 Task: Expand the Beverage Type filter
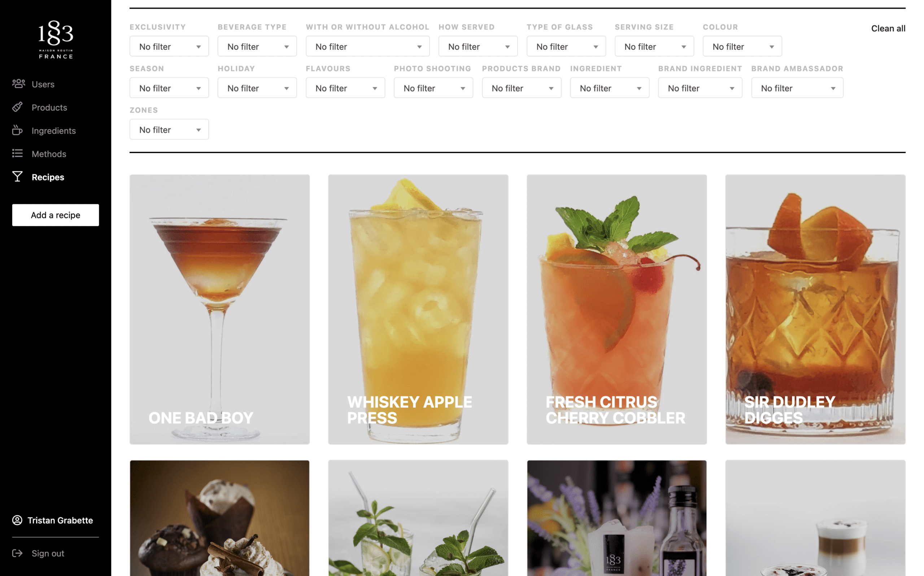[257, 47]
